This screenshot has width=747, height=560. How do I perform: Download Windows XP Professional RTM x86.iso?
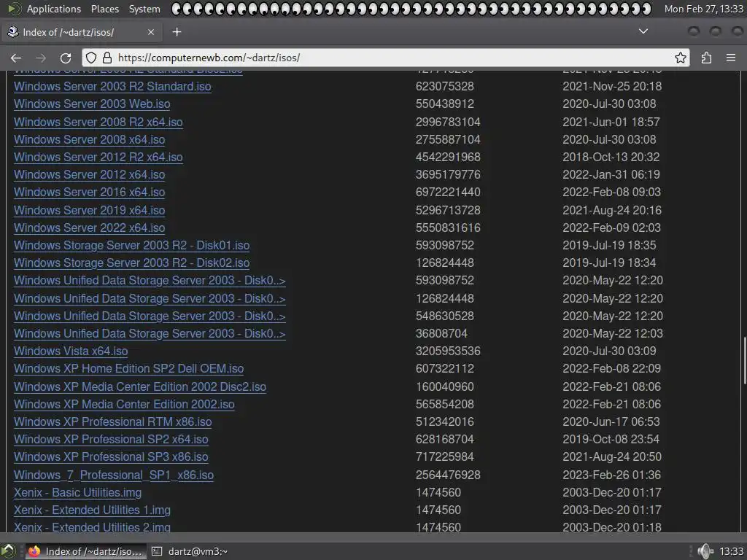pyautogui.click(x=113, y=422)
